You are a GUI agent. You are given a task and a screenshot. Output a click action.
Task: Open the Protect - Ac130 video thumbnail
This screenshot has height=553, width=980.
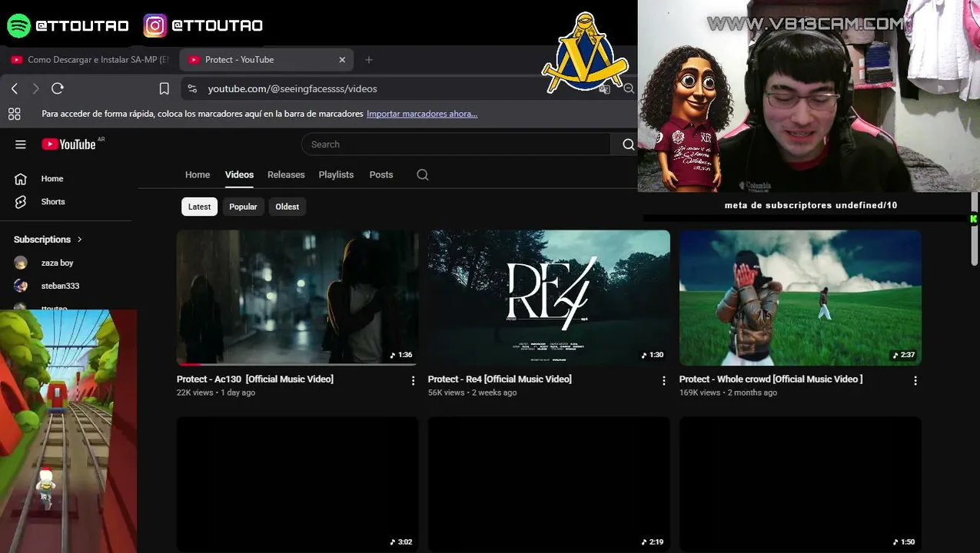(297, 298)
